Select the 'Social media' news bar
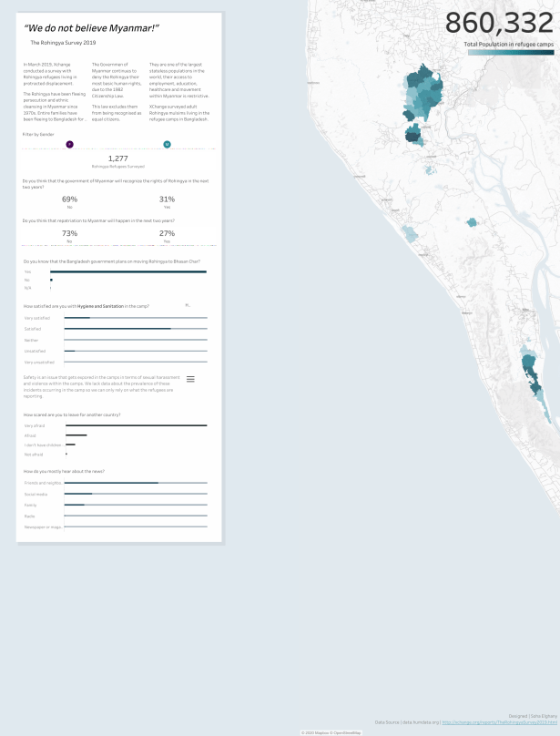Image resolution: width=560 pixels, height=736 pixels. click(78, 494)
